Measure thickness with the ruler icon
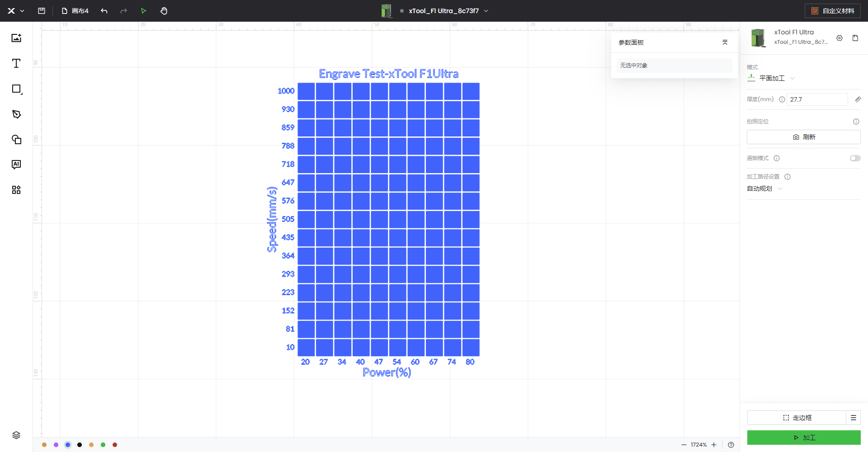Image resolution: width=868 pixels, height=452 pixels. pos(858,99)
